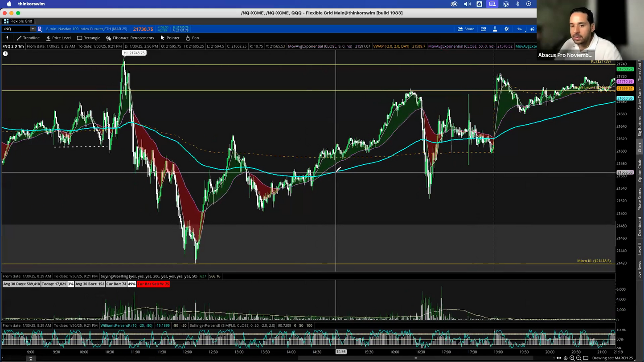
Task: Activate the Rectangle drawing tool
Action: pos(88,38)
